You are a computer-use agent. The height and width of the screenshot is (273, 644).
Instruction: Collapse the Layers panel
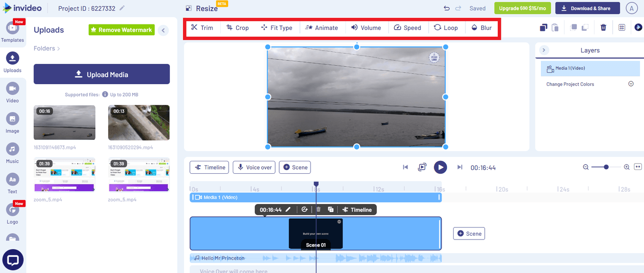[544, 50]
